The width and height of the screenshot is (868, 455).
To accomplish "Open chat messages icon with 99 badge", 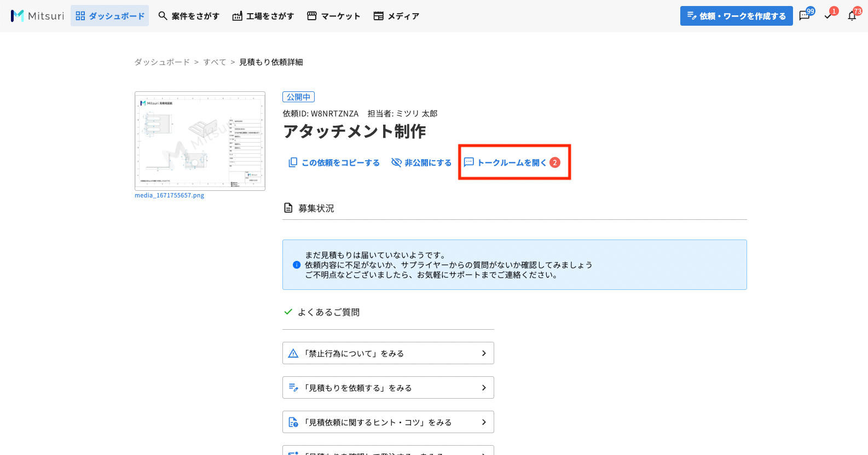I will point(805,16).
